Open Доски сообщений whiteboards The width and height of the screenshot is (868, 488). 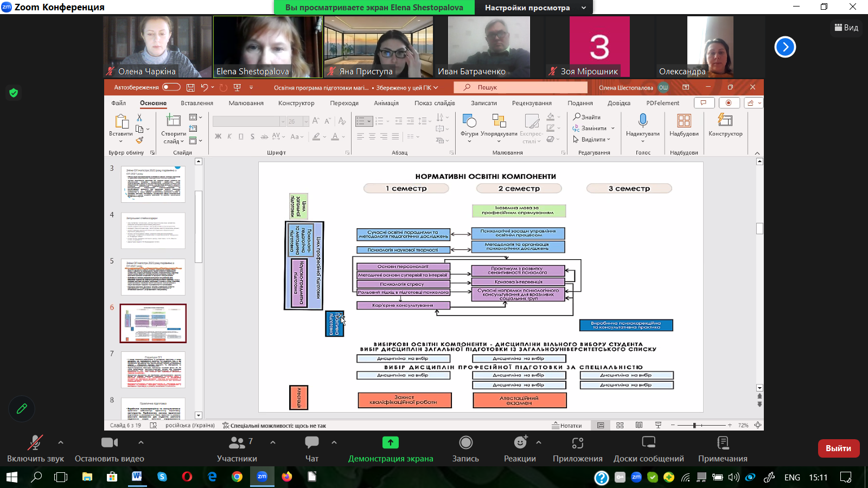pyautogui.click(x=649, y=449)
